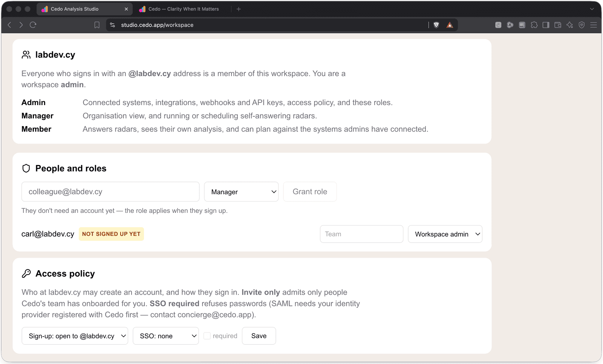Open Brave Shields lion icon

pos(436,25)
